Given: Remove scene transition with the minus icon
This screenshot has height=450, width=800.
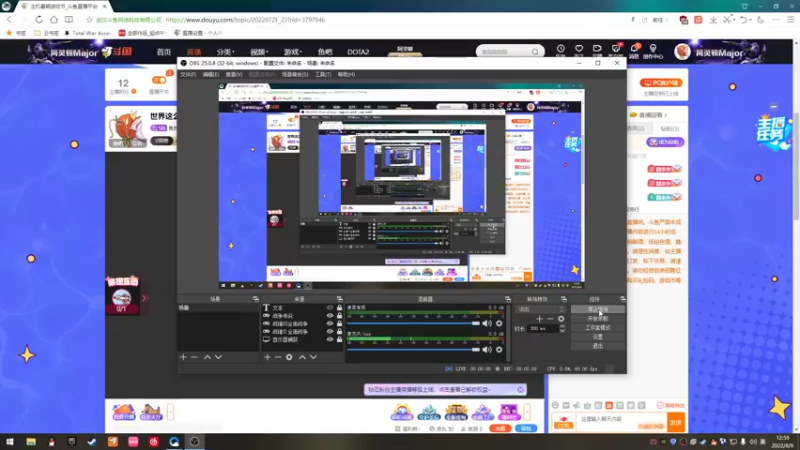Looking at the screenshot, I should pos(550,319).
